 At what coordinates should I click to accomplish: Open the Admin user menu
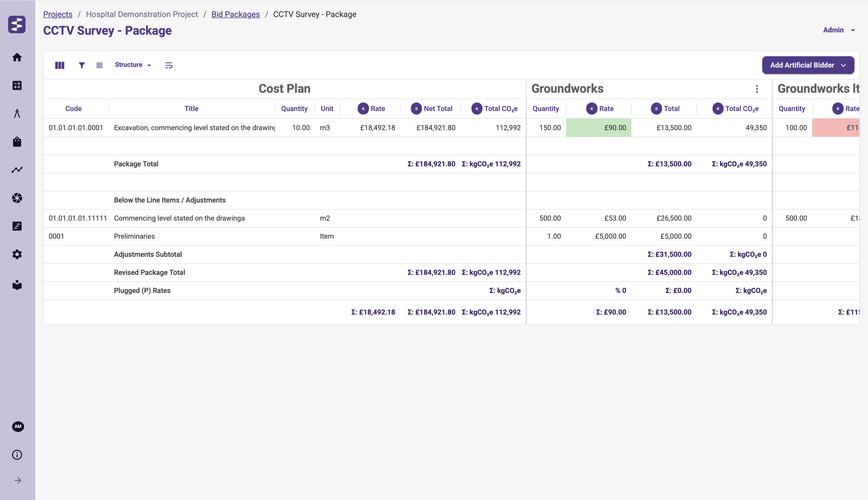point(838,30)
